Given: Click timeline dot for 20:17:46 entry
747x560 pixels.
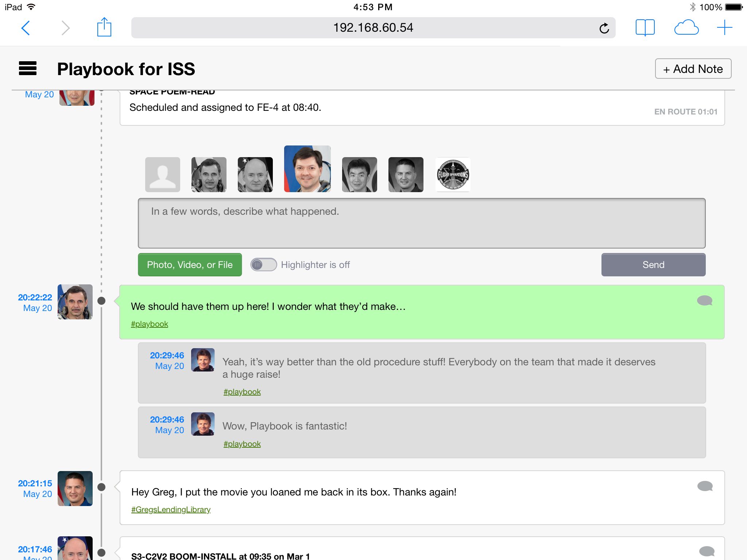Looking at the screenshot, I should 101,553.
